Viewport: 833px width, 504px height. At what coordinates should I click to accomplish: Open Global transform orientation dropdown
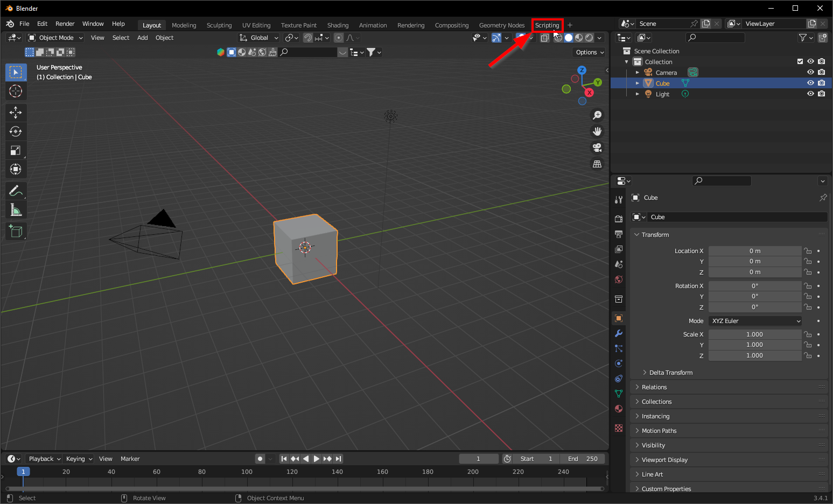click(258, 38)
